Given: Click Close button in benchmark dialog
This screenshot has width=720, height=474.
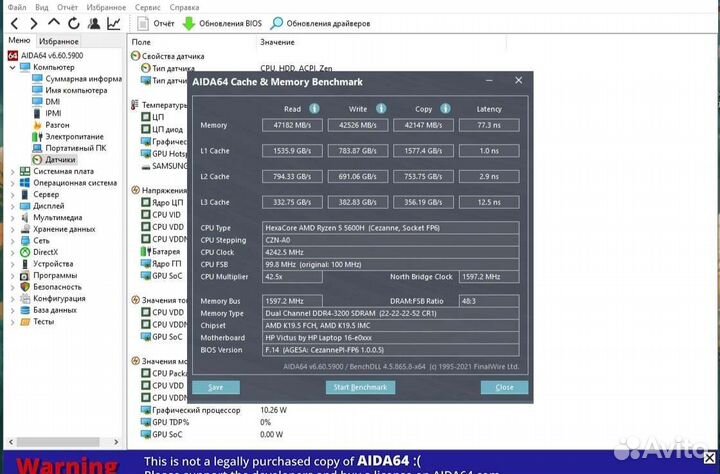Looking at the screenshot, I should 504,387.
